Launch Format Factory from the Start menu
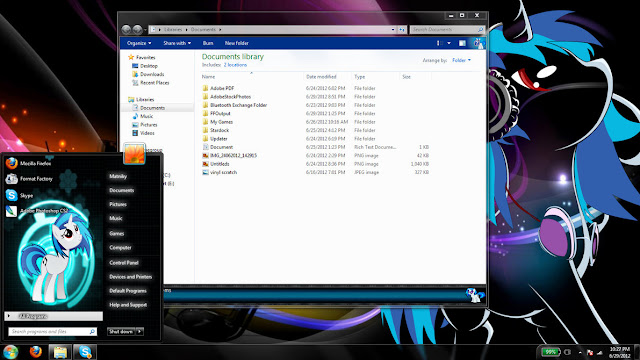The image size is (640, 360). coord(29,179)
